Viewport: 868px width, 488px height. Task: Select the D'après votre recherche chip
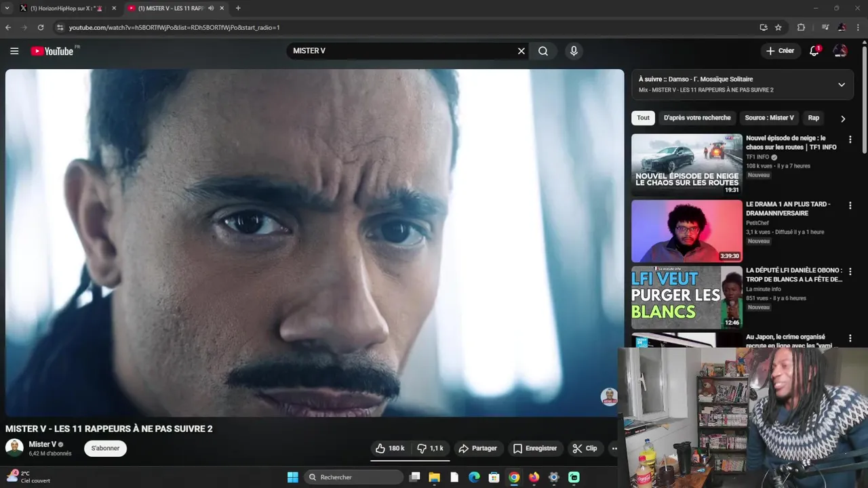[x=697, y=118]
